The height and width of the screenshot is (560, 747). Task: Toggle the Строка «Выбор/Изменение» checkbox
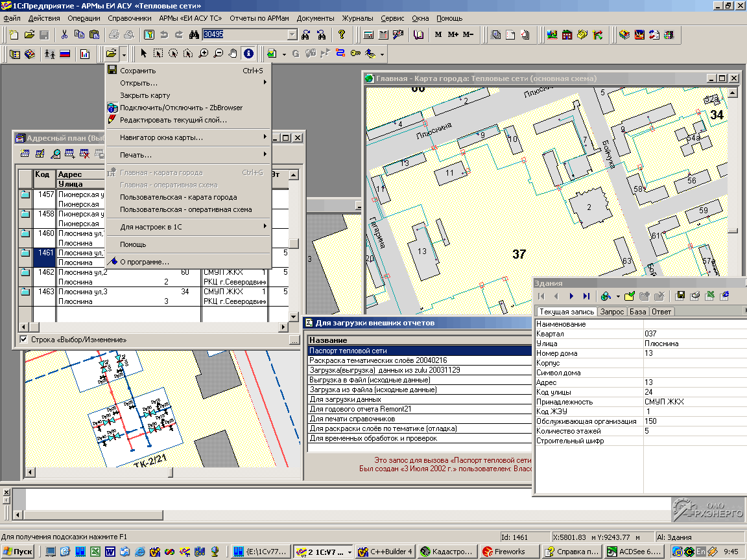tap(23, 340)
